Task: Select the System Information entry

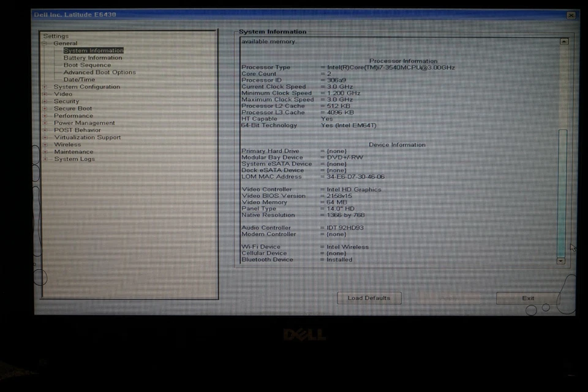Action: (93, 50)
